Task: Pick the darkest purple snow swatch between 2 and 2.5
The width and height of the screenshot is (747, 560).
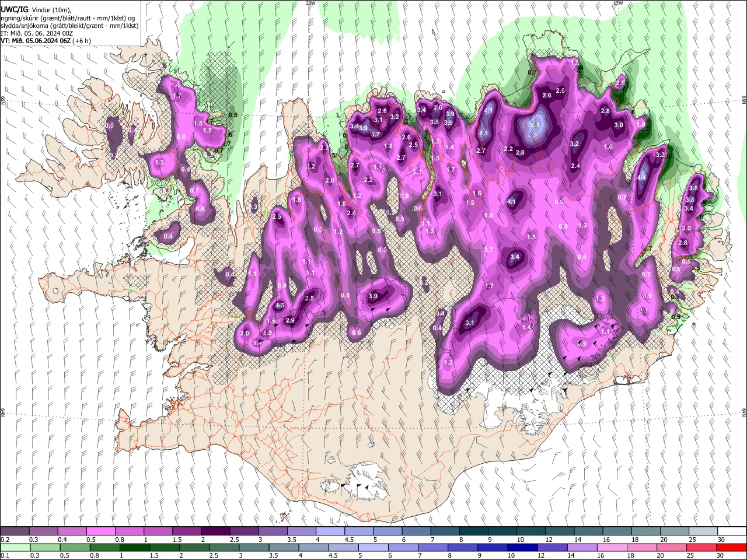Action: (x=215, y=531)
